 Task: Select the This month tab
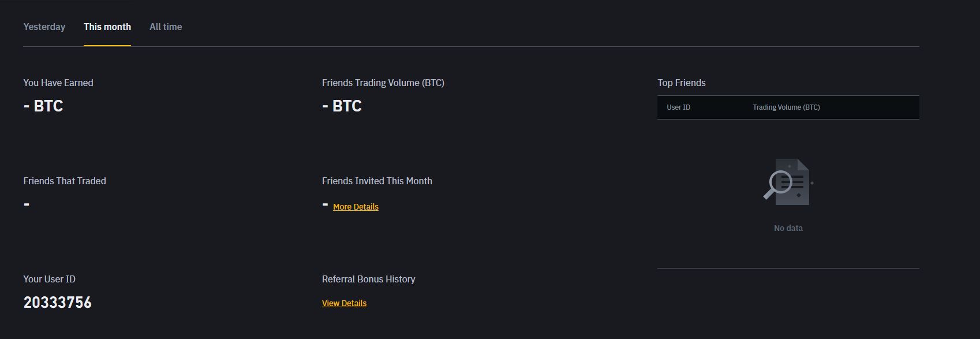107,27
